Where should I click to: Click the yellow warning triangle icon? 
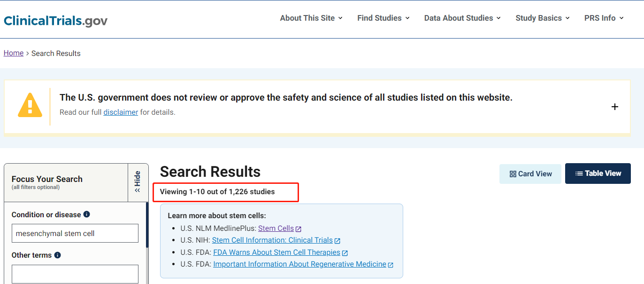(30, 105)
